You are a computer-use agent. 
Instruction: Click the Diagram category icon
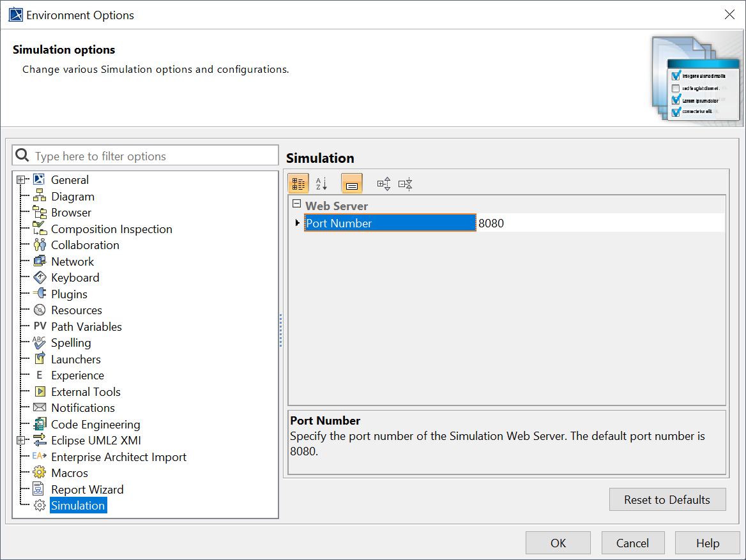coord(40,196)
